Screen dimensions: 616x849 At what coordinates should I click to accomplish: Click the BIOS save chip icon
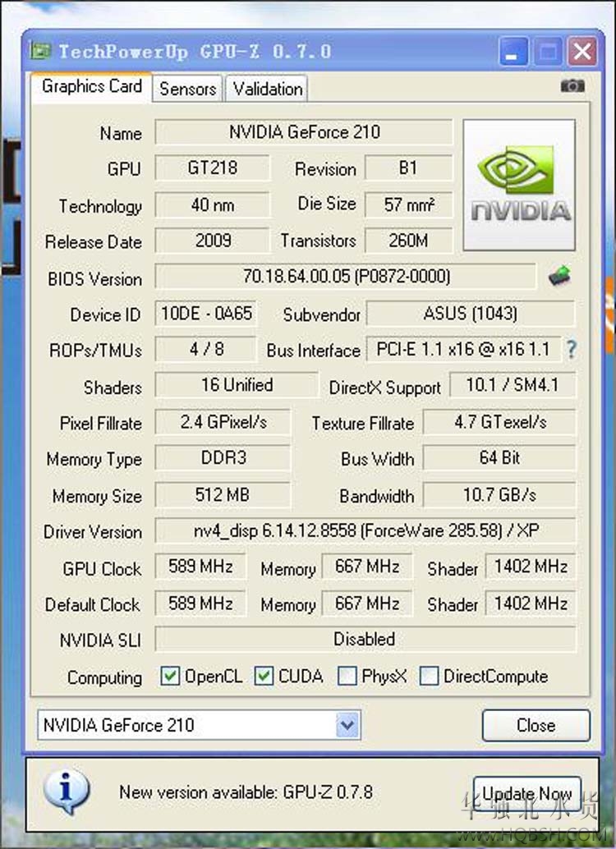tap(559, 276)
